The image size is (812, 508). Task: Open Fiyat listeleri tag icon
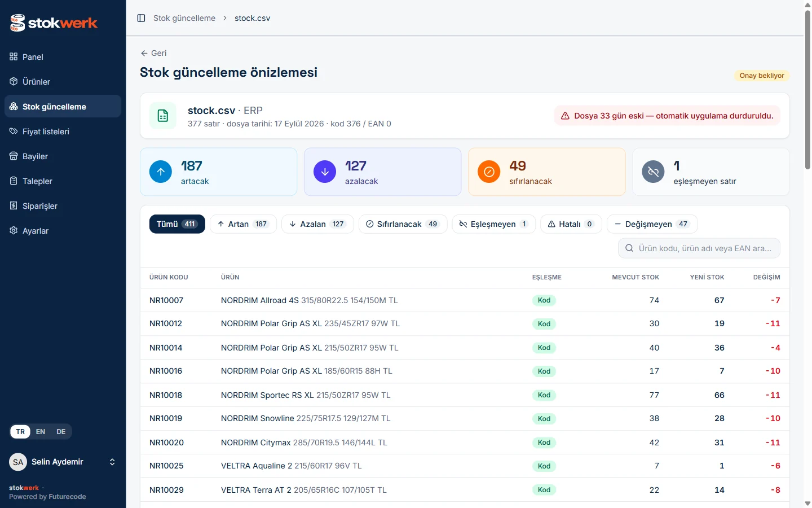(14, 131)
